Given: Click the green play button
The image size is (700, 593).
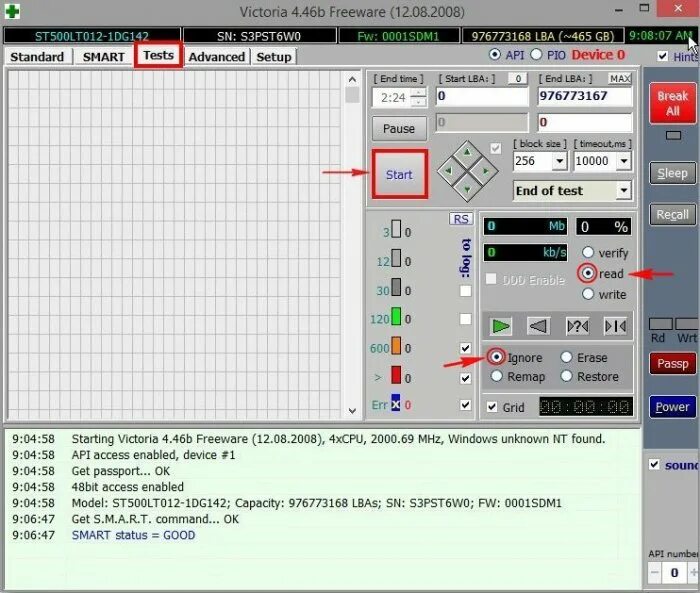Looking at the screenshot, I should (500, 326).
